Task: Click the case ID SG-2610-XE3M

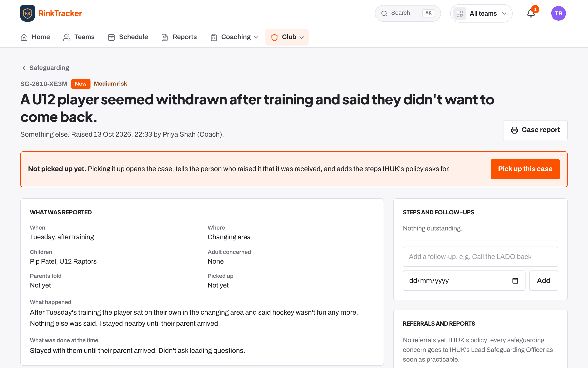Action: [x=44, y=84]
